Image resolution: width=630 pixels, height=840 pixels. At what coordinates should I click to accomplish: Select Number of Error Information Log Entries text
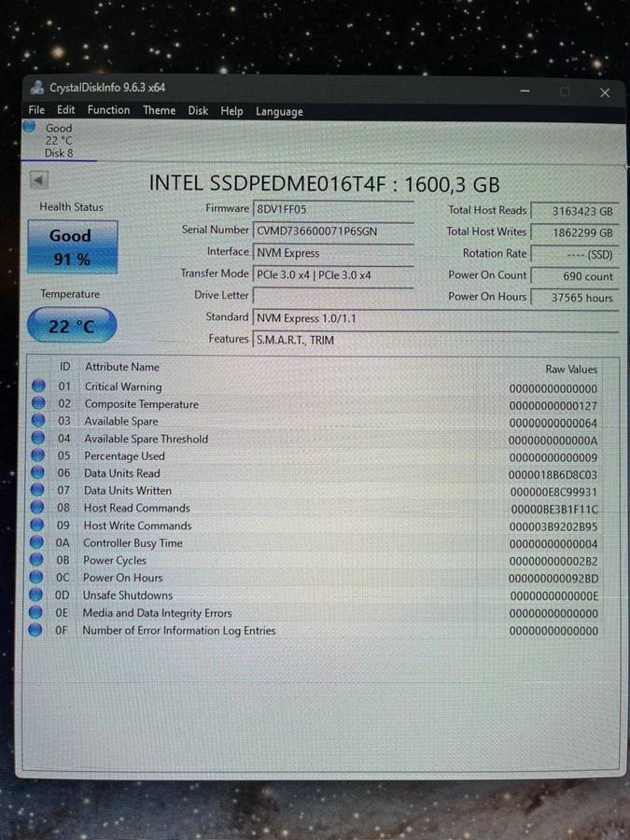point(179,631)
